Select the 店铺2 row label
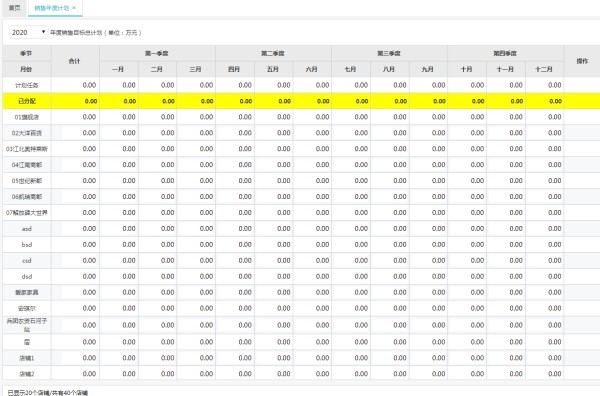 (x=27, y=374)
